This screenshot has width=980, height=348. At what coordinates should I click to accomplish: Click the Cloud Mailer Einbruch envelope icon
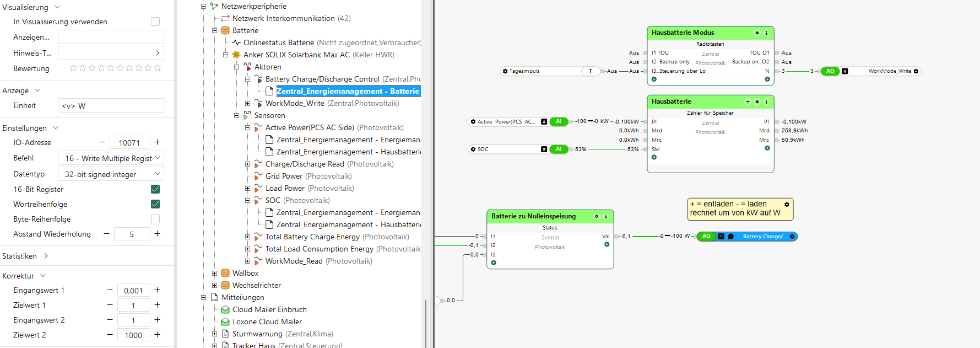pyautogui.click(x=225, y=309)
